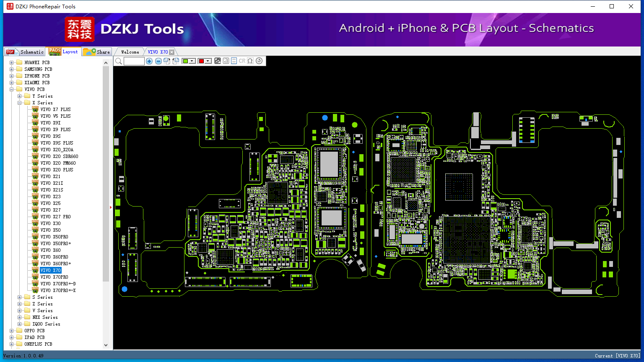This screenshot has height=362, width=644.
Task: Select VIVO X30 in the tree
Action: (50, 223)
